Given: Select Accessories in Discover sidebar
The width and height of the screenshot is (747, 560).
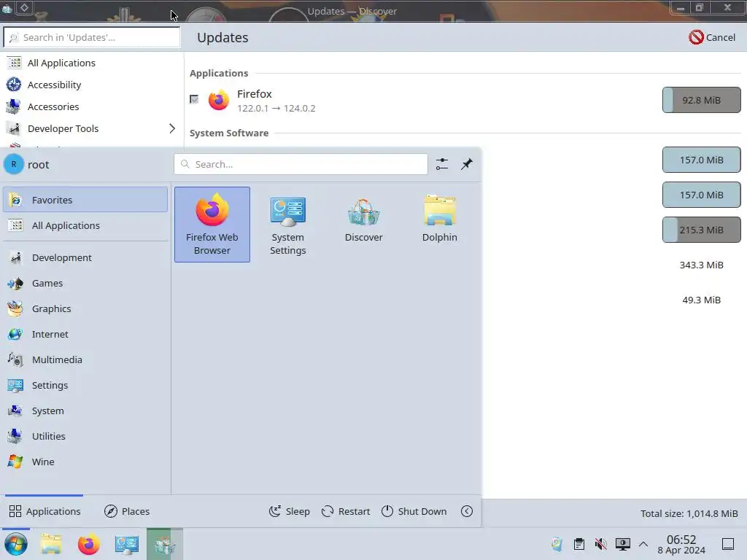Looking at the screenshot, I should (x=92, y=106).
